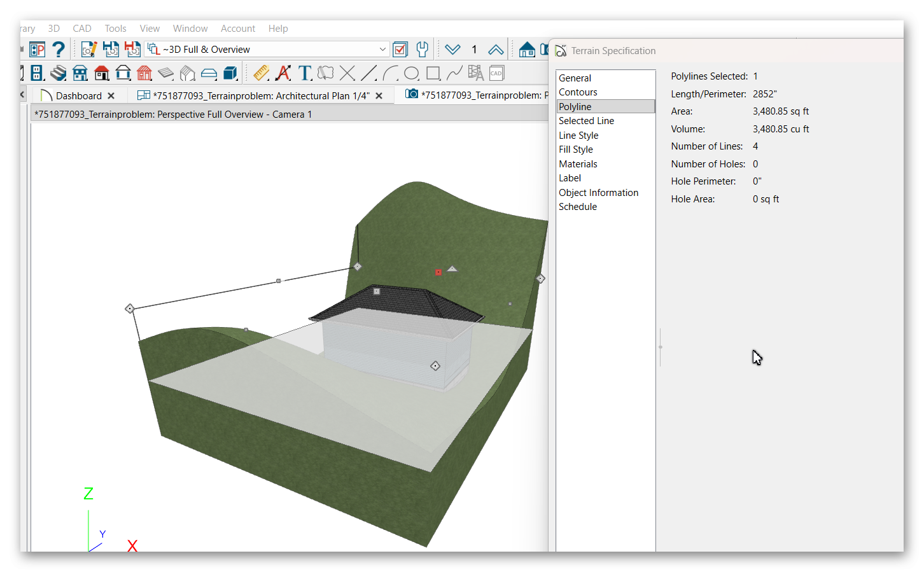Click the wrench Preferences icon
This screenshot has width=924, height=572.
[422, 50]
